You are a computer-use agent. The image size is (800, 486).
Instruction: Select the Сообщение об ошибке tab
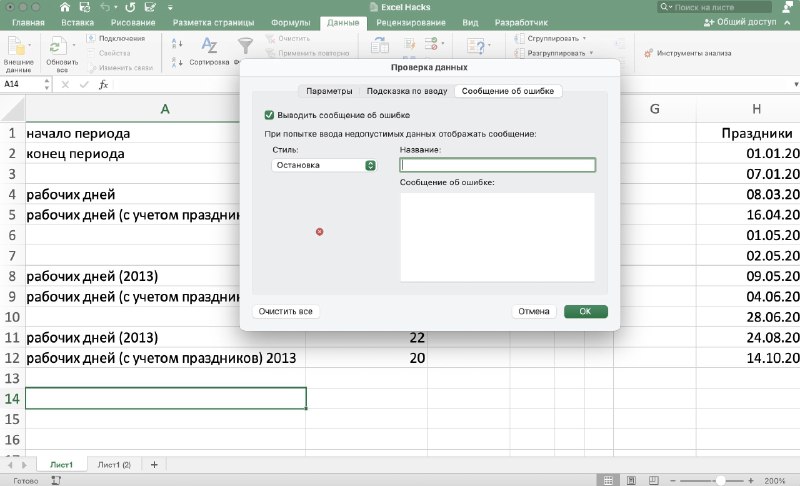[x=508, y=91]
